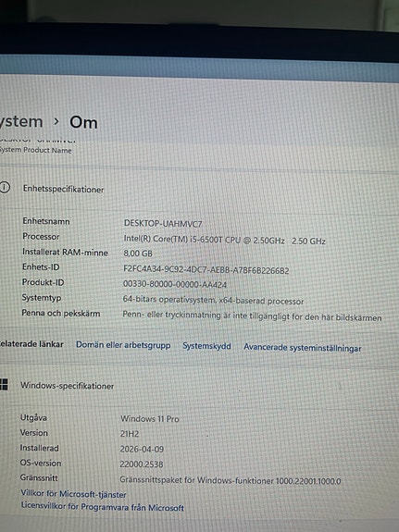Click the breadcrumb chevron before Om
399x532 pixels.
pyautogui.click(x=56, y=121)
